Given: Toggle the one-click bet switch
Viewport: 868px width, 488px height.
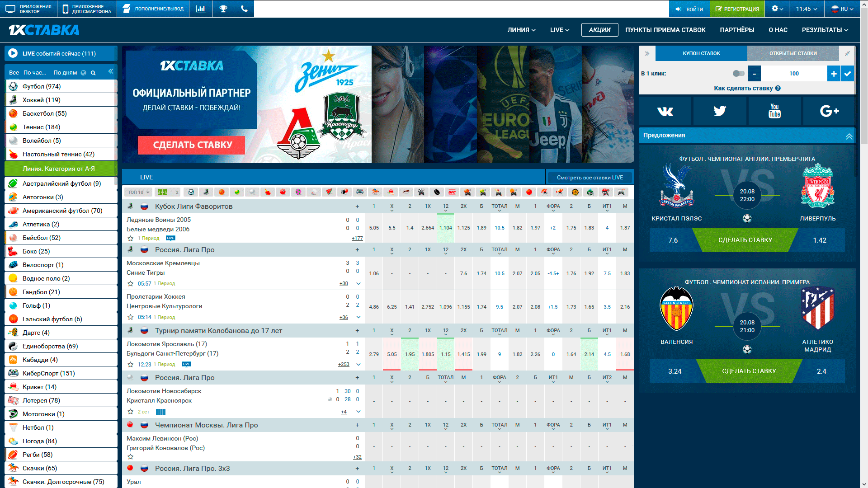Looking at the screenshot, I should 738,73.
